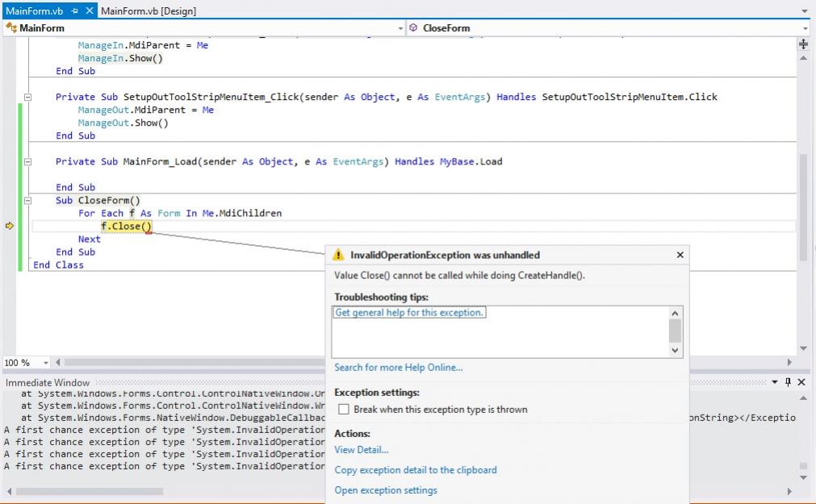Close the InvalidOperationException popup

click(x=680, y=255)
